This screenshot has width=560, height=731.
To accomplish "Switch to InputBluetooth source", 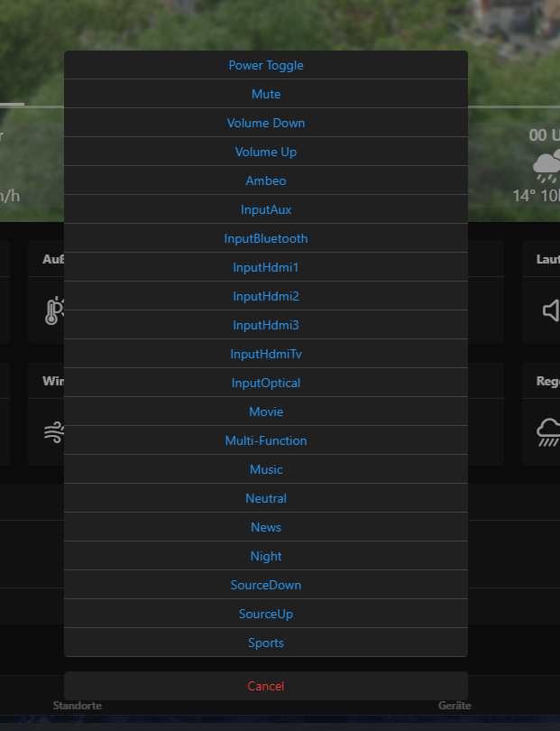I will 265,238.
